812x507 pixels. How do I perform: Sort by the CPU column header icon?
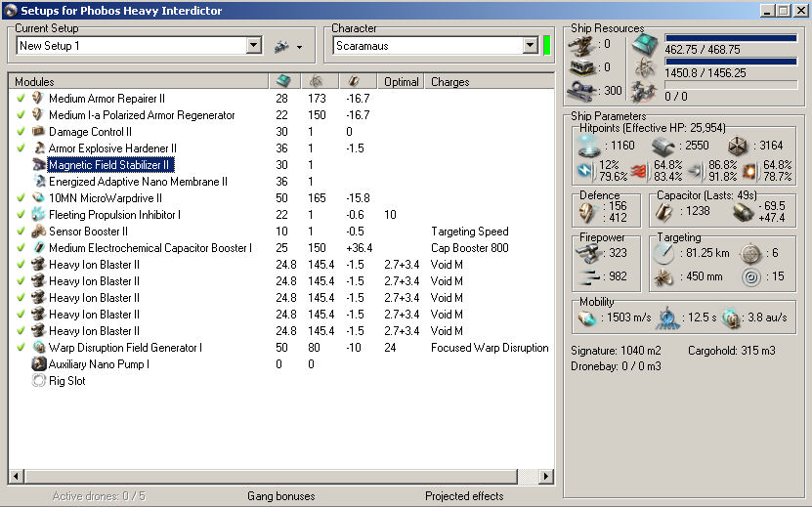pyautogui.click(x=283, y=82)
